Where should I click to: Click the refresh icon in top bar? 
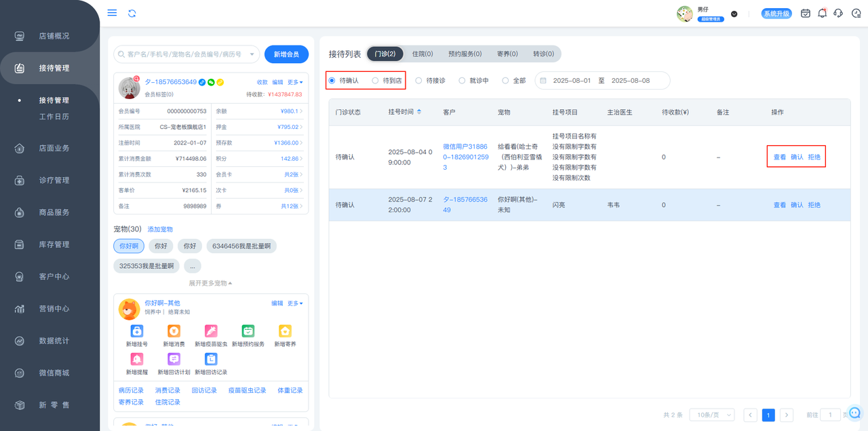pyautogui.click(x=132, y=13)
